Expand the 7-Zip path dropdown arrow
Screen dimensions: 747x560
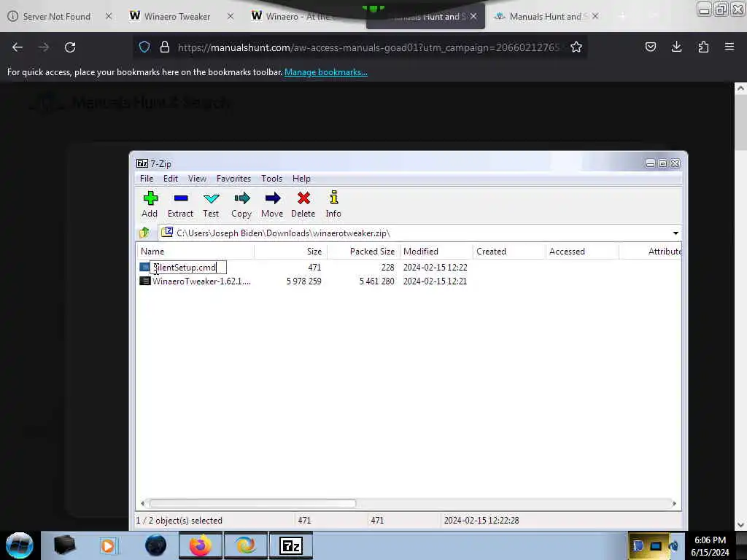coord(676,233)
